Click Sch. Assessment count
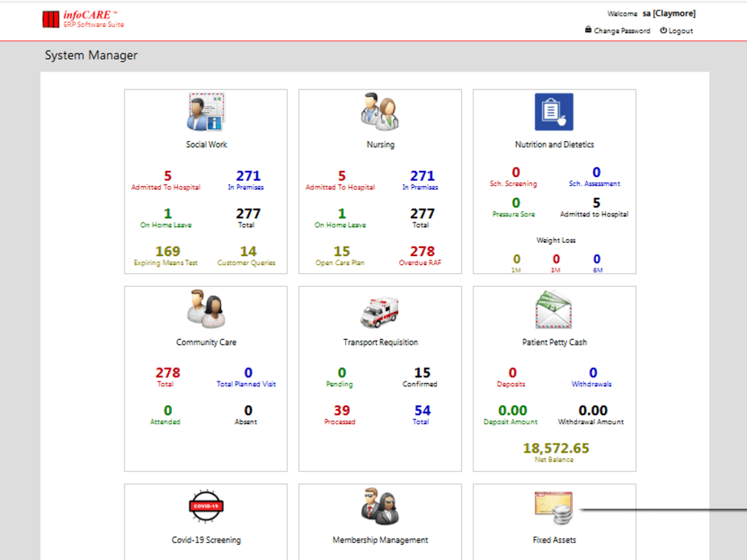Screen dimensions: 747x560 click(x=596, y=172)
